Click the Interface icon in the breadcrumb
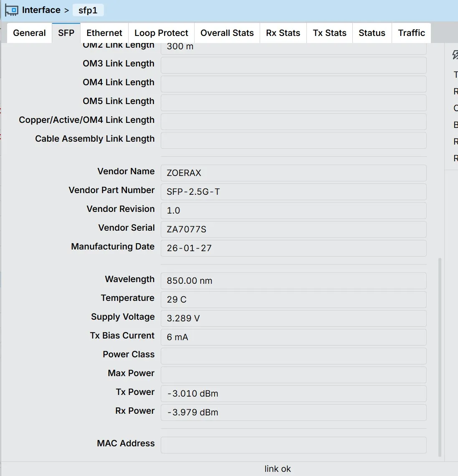 coord(12,10)
